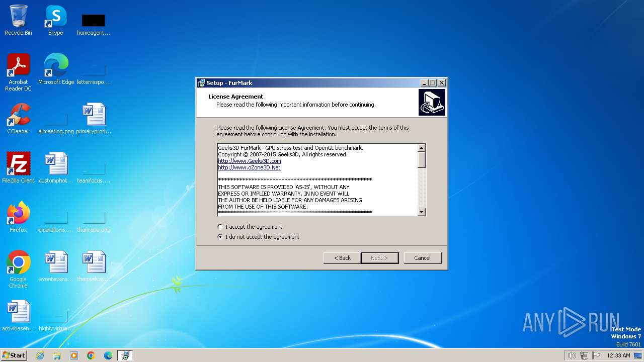Click the 12:33 AM system clock
644x362 pixels.
(618, 355)
